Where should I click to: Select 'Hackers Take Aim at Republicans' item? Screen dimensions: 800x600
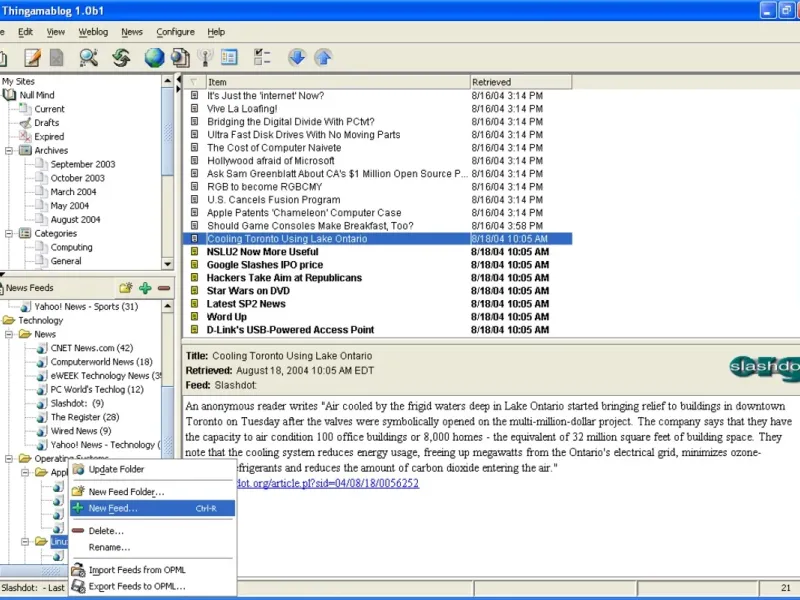point(378,278)
